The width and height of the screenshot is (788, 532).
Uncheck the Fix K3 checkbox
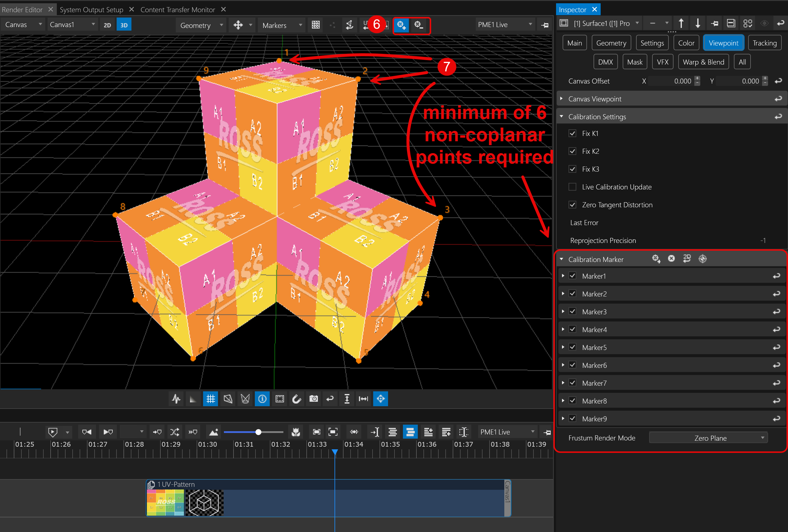(572, 169)
